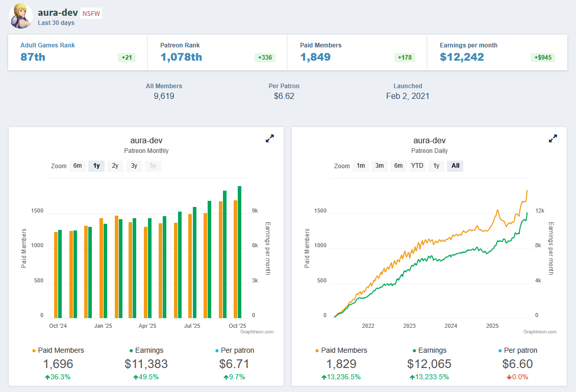Click the 1,849 Paid Members value
The width and height of the screenshot is (576, 392).
315,57
